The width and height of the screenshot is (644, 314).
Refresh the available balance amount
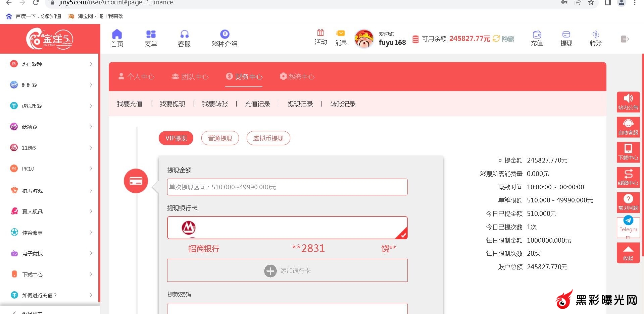coord(496,39)
